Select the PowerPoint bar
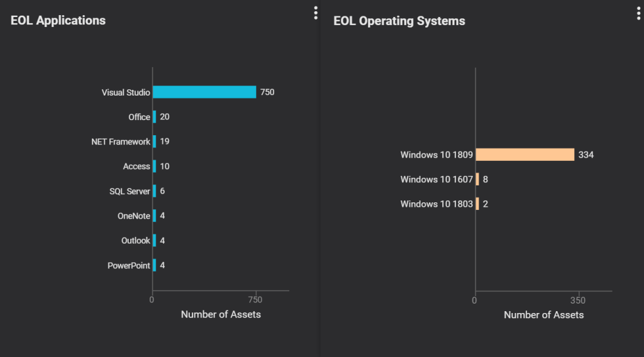Screen dimensions: 644x357 pyautogui.click(x=154, y=265)
